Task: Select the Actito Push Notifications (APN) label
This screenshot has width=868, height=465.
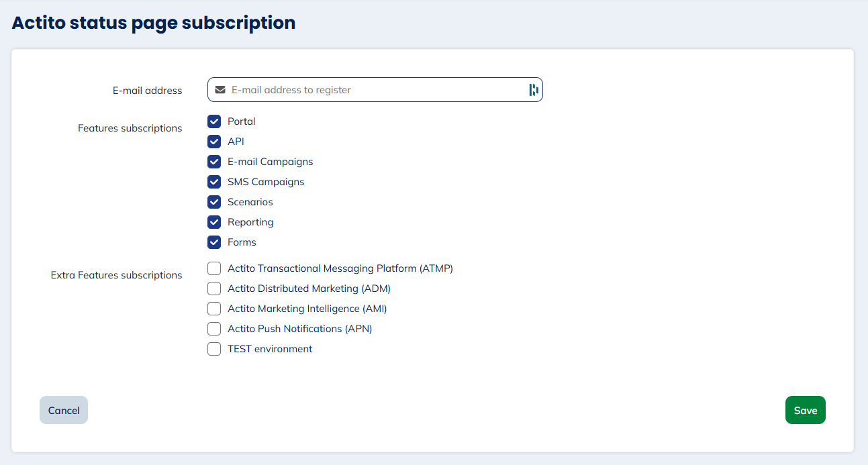Action: 299,328
